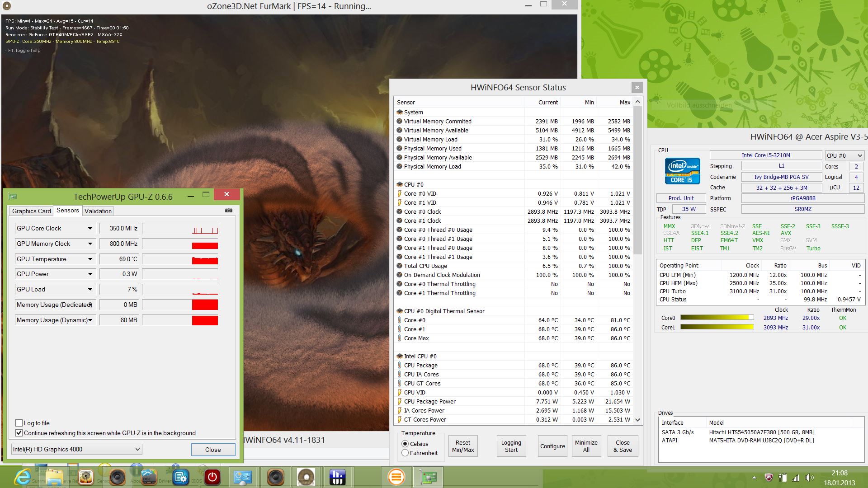Switch to the Graphics Card tab
868x488 pixels.
coord(32,211)
